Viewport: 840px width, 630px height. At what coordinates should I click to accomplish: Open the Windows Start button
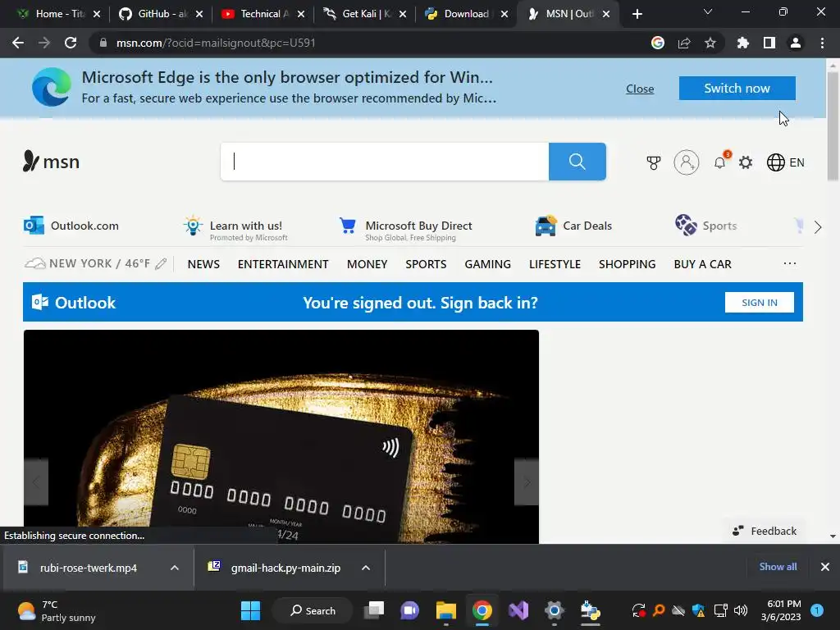(x=250, y=610)
